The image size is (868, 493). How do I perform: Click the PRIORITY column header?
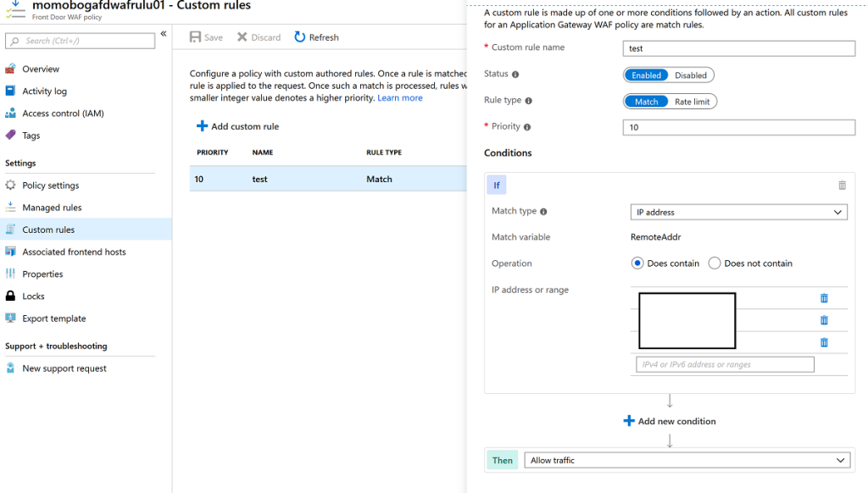213,152
